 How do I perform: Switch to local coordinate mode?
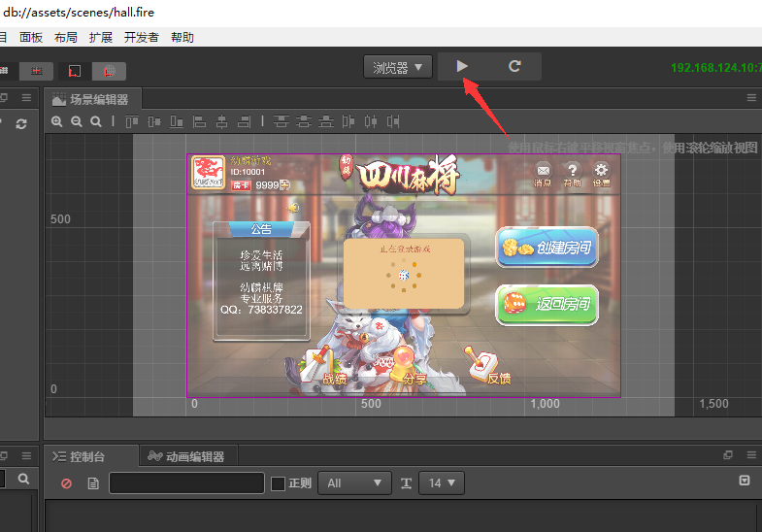click(x=75, y=71)
